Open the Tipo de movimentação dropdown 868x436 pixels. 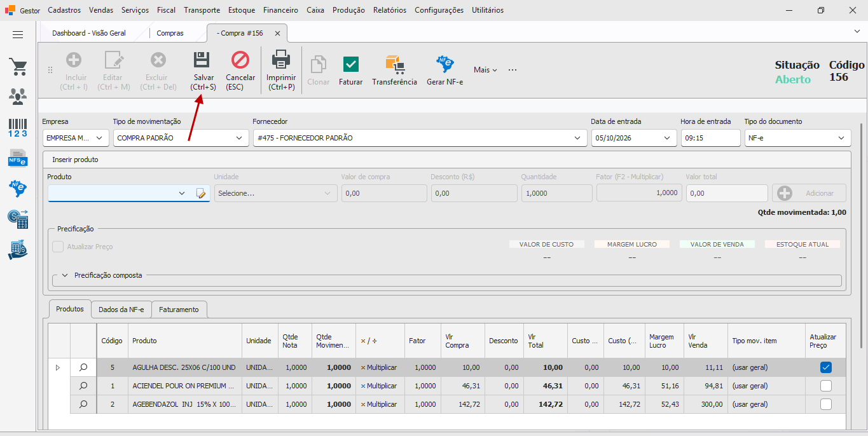(x=239, y=138)
